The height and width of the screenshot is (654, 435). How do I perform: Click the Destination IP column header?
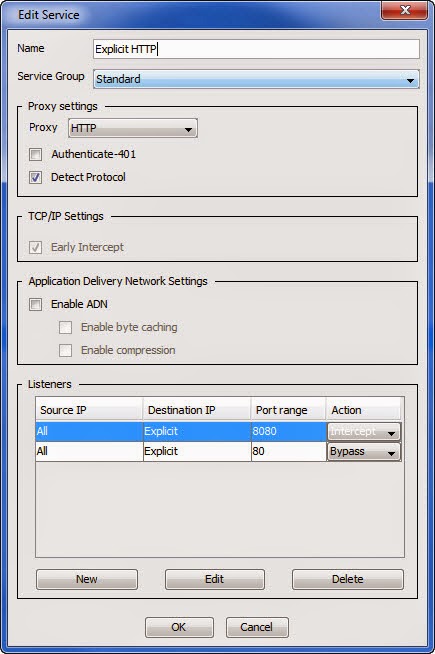pyautogui.click(x=197, y=410)
